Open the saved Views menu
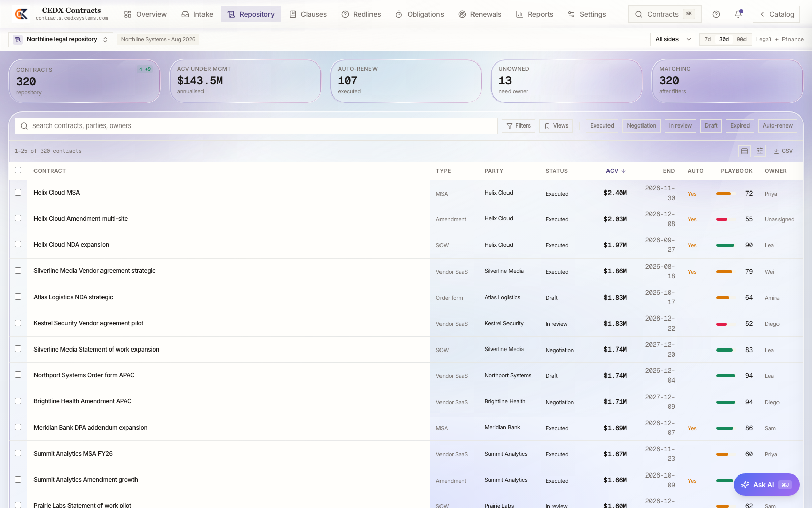This screenshot has width=812, height=508. (x=556, y=126)
